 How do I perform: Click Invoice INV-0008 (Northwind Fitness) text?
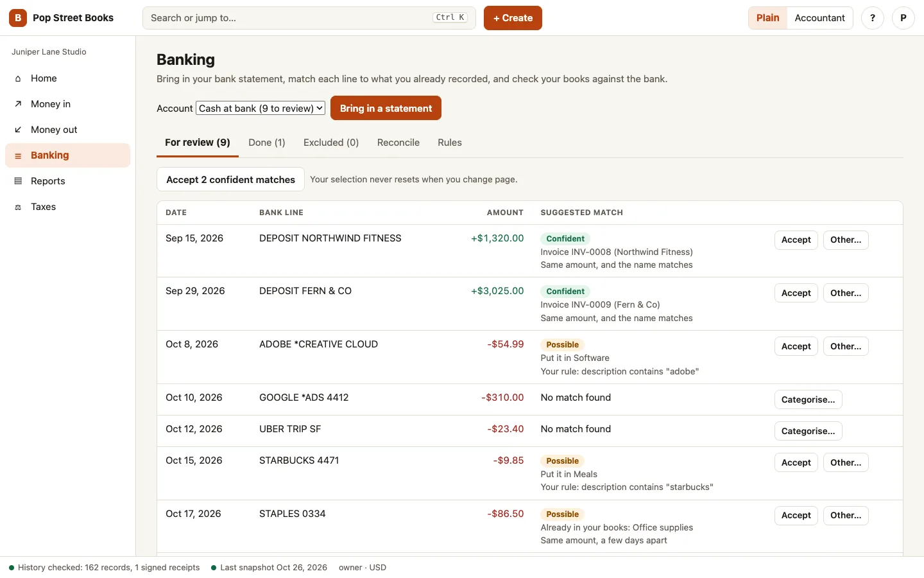(617, 252)
